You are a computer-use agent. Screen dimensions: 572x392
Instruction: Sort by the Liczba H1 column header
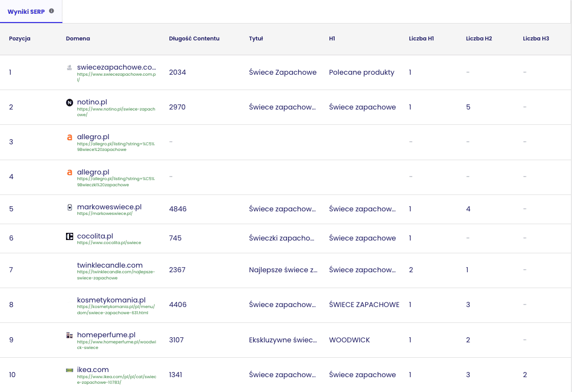coord(422,39)
